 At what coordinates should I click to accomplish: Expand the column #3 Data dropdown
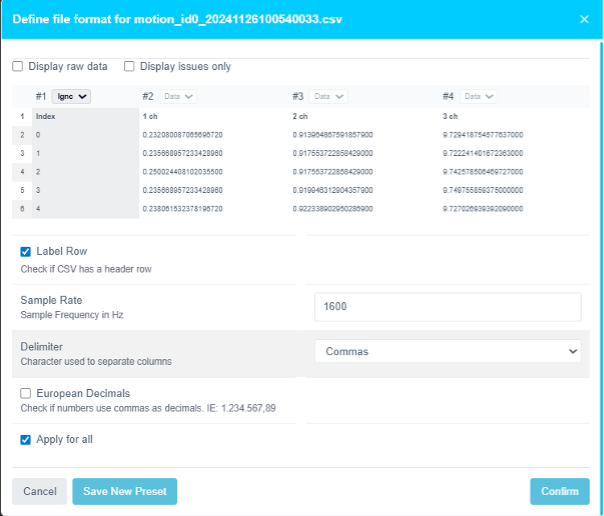[327, 96]
